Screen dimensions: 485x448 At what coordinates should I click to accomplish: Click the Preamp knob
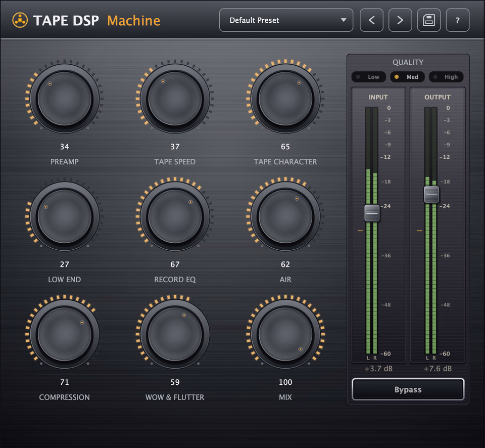pyautogui.click(x=65, y=99)
